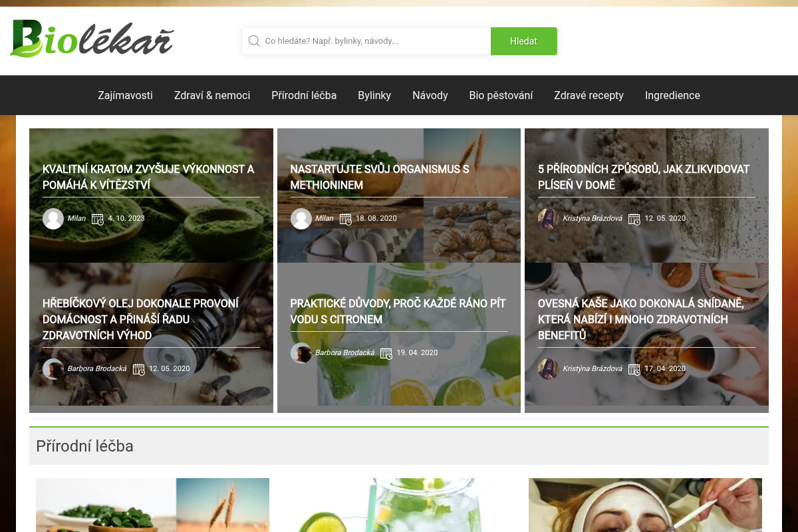The image size is (798, 532).
Task: Click Milan's avatar on the Kratom article
Action: coord(53,219)
